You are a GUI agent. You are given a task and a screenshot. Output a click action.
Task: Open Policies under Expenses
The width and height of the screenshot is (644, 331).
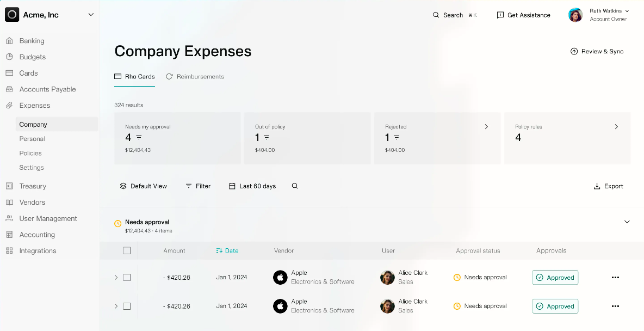(30, 153)
